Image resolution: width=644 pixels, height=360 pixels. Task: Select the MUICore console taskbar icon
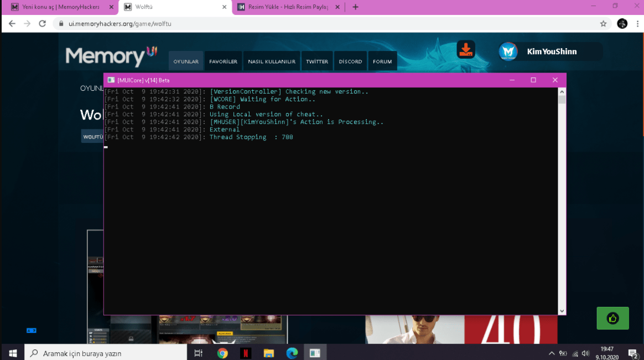[315, 353]
